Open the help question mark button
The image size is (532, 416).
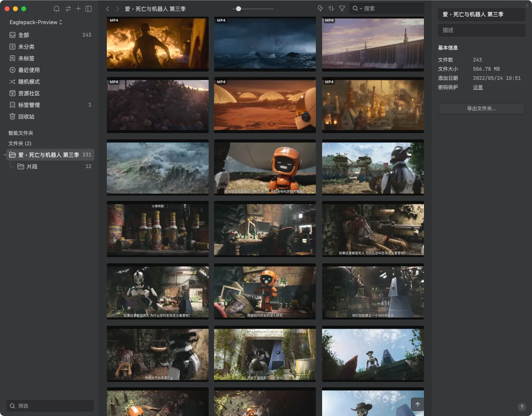522,407
